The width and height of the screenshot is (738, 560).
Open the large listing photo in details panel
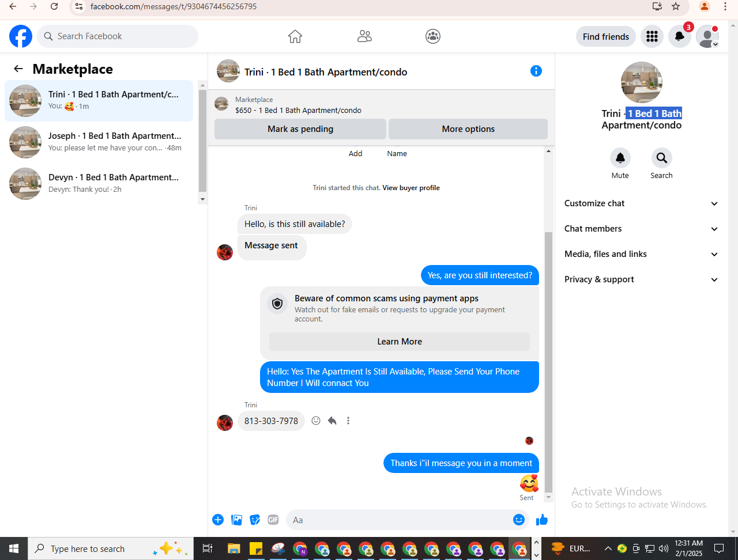coord(642,82)
